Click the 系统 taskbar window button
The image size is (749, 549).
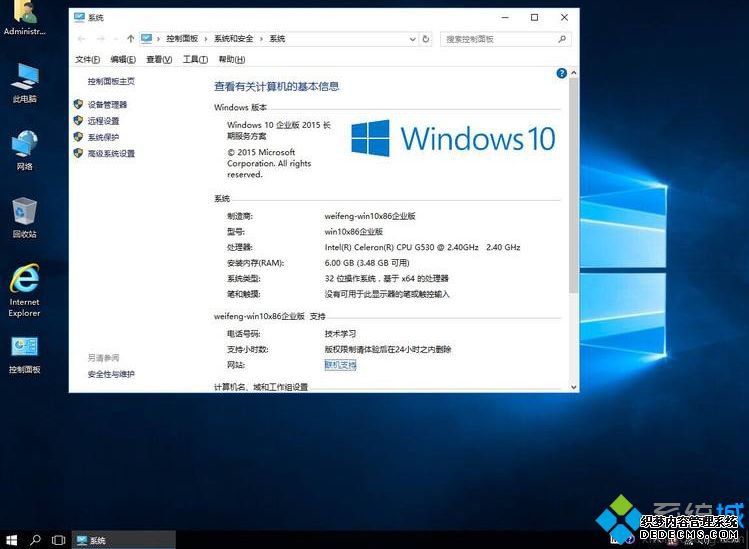[x=124, y=540]
